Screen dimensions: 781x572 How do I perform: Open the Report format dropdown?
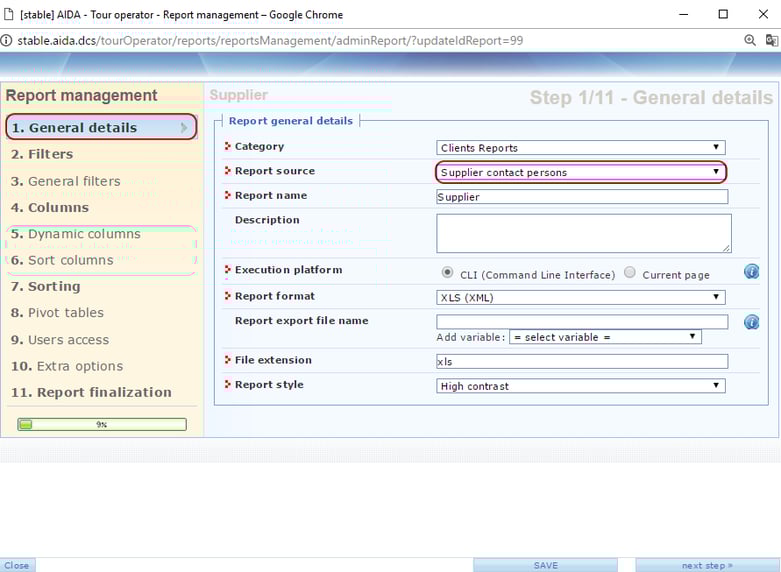(580, 297)
